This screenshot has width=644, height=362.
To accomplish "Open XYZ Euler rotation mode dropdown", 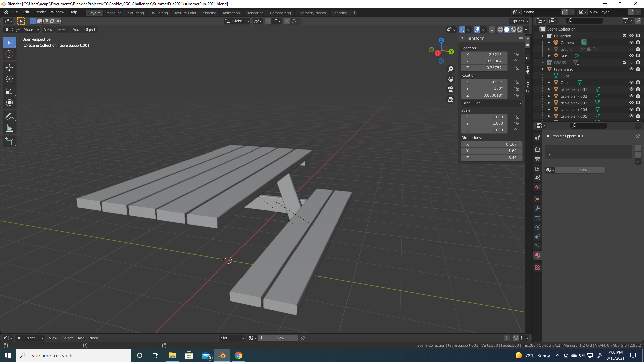I will pos(491,103).
